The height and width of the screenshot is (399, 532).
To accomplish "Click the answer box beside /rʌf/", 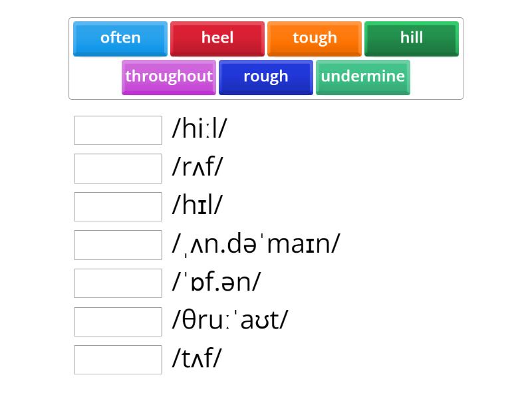I will [117, 168].
